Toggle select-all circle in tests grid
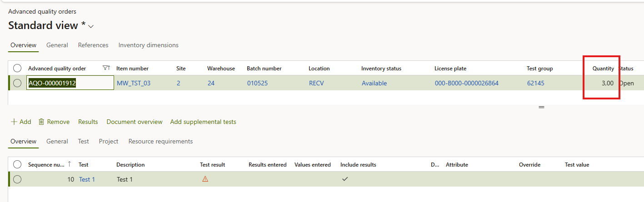The width and height of the screenshot is (644, 202). point(17,164)
